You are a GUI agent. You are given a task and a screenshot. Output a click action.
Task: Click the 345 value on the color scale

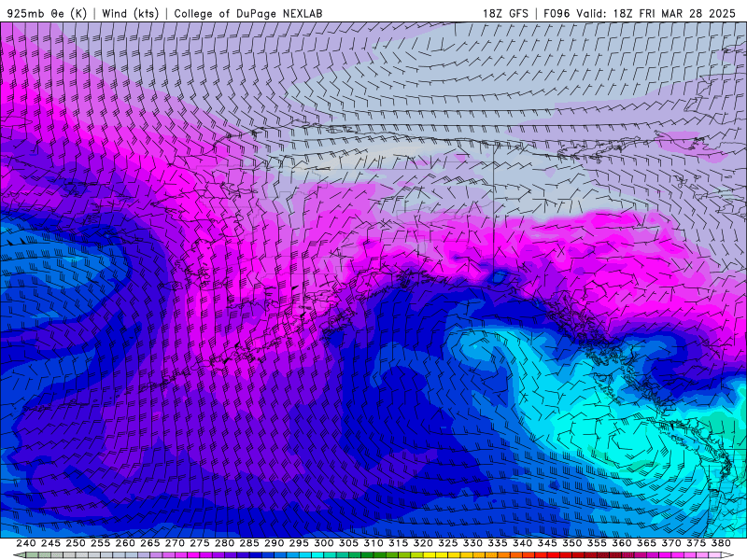pos(547,543)
